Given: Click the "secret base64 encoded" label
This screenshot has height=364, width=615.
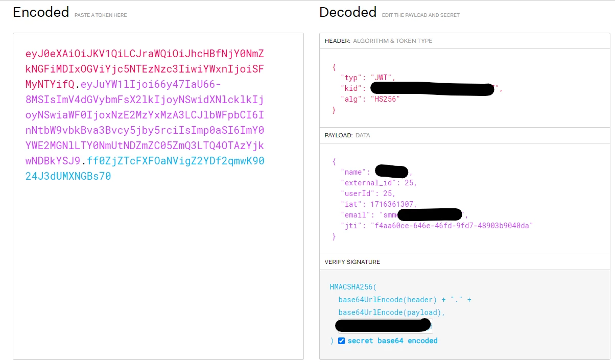Looking at the screenshot, I should click(x=392, y=341).
